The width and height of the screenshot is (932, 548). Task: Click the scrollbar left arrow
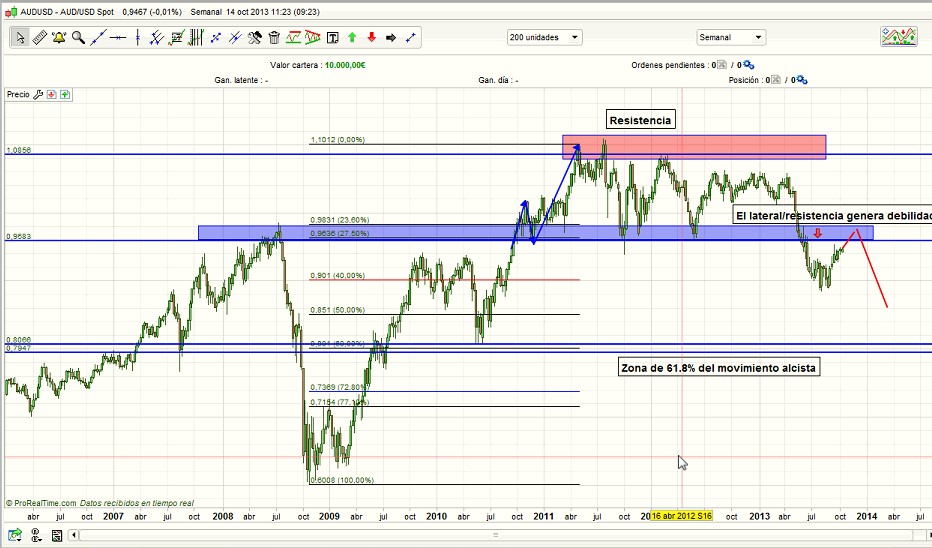tap(74, 535)
